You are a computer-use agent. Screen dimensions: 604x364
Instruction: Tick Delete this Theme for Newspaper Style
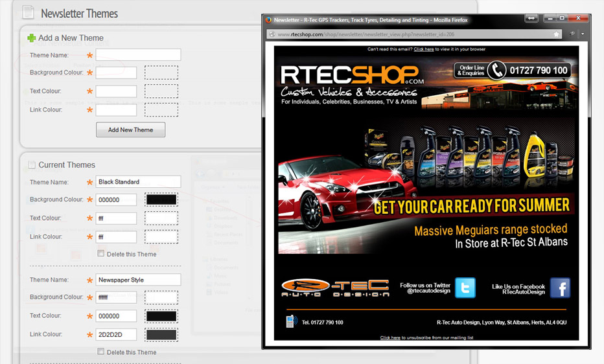(100, 351)
